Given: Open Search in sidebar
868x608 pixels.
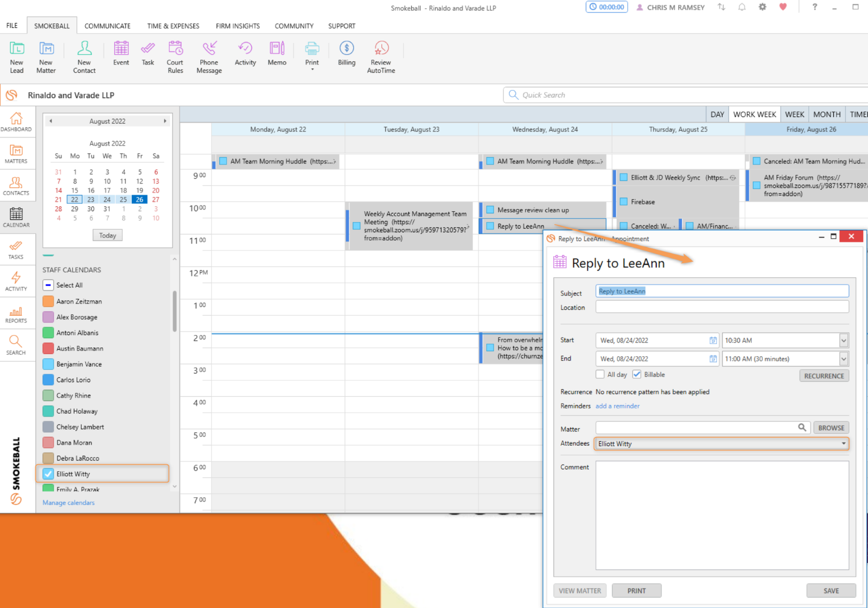Looking at the screenshot, I should [x=16, y=345].
